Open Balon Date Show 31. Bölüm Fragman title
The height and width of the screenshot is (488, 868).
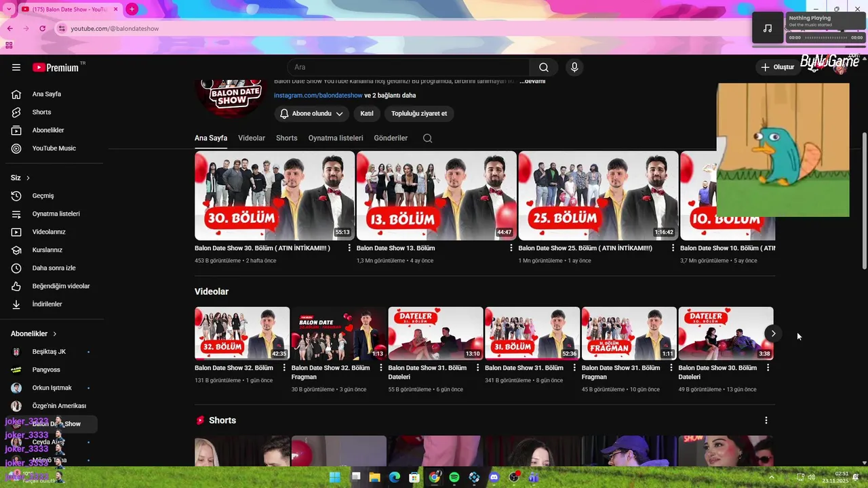(x=620, y=372)
